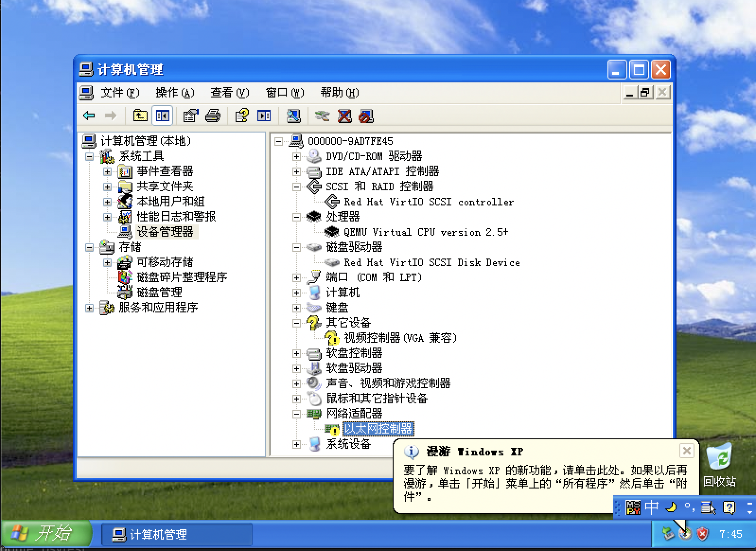Open the 帮助(H) menu
The height and width of the screenshot is (551, 756).
[x=340, y=92]
